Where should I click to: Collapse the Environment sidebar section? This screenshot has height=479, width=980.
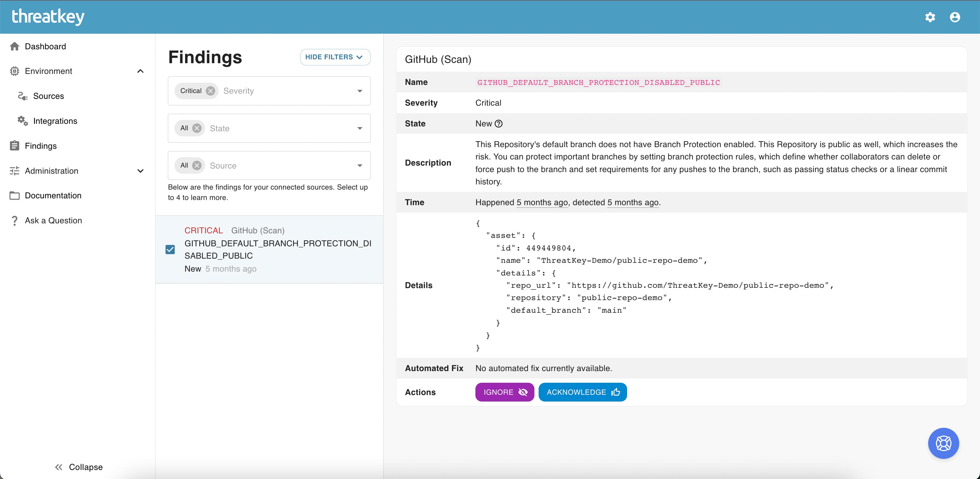click(x=140, y=71)
